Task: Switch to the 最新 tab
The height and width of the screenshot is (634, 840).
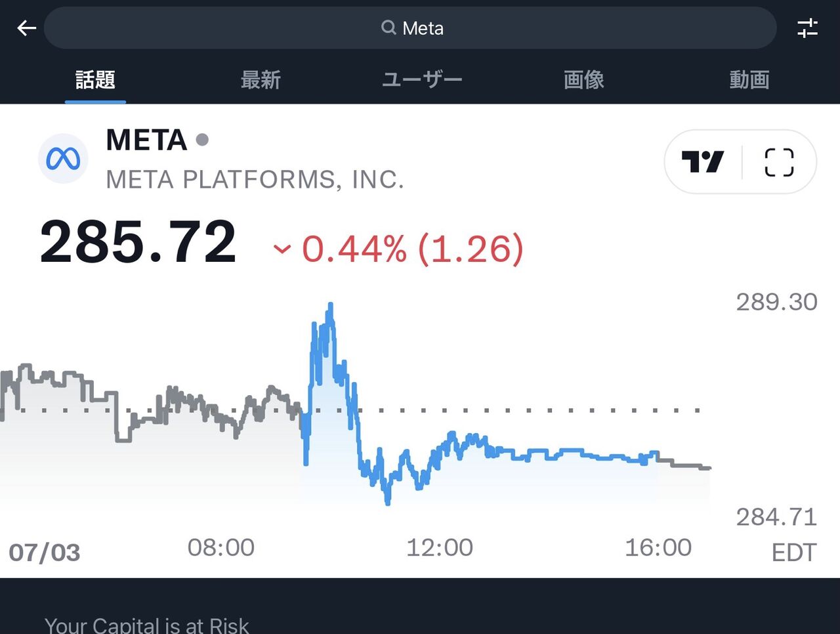Action: 261,80
